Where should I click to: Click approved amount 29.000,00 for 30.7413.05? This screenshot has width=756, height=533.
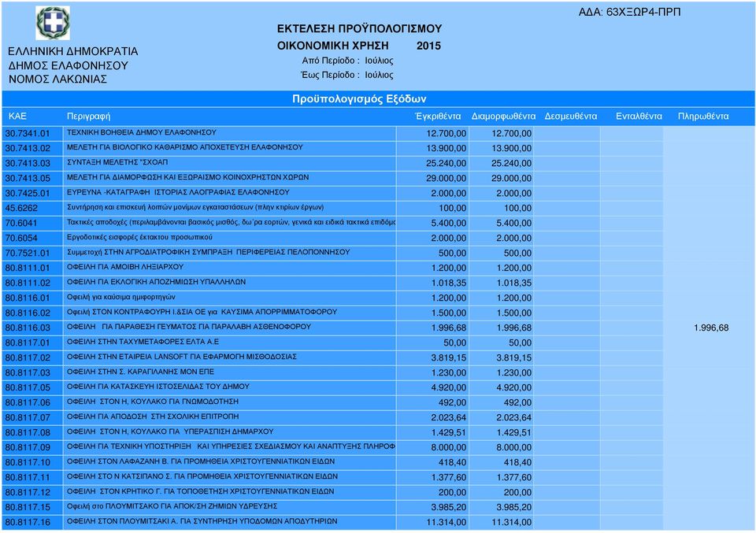[x=446, y=178]
